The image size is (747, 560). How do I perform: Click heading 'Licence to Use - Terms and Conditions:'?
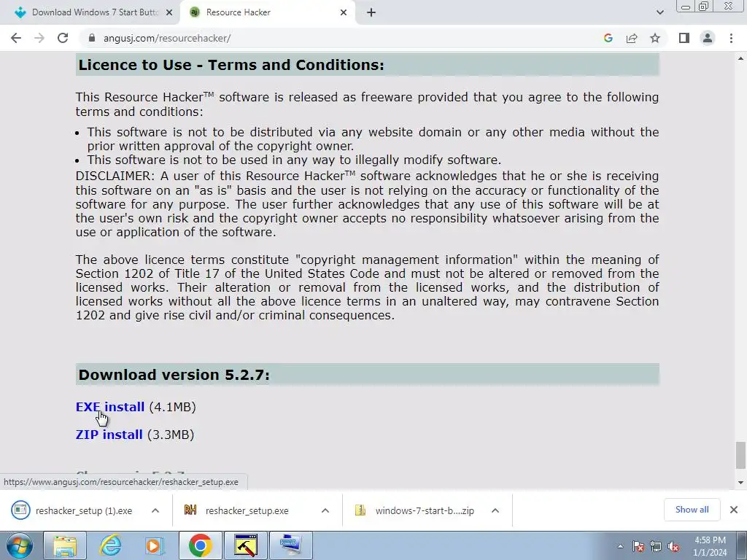[x=231, y=65]
